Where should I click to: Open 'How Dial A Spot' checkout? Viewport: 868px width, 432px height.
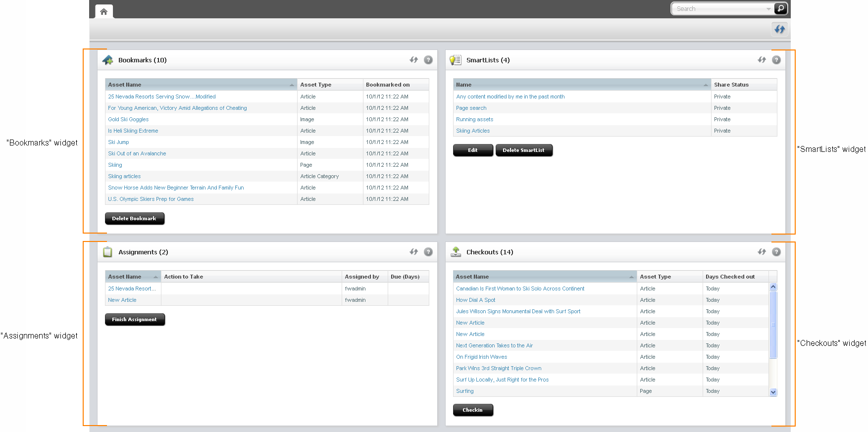[x=476, y=300]
